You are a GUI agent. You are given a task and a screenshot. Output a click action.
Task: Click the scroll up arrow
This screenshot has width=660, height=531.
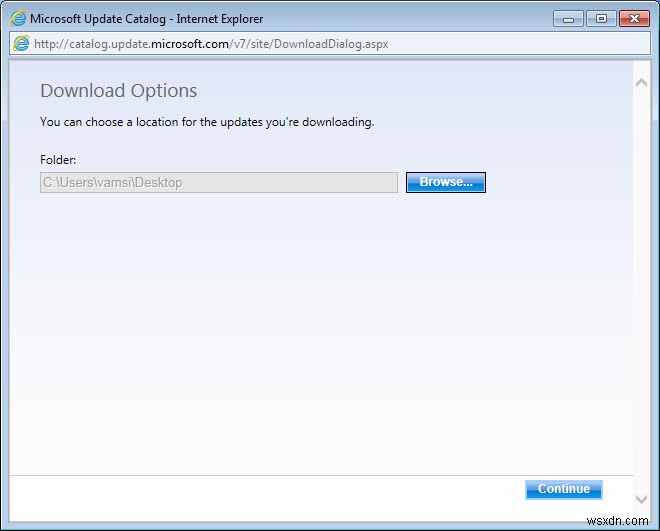coord(641,82)
